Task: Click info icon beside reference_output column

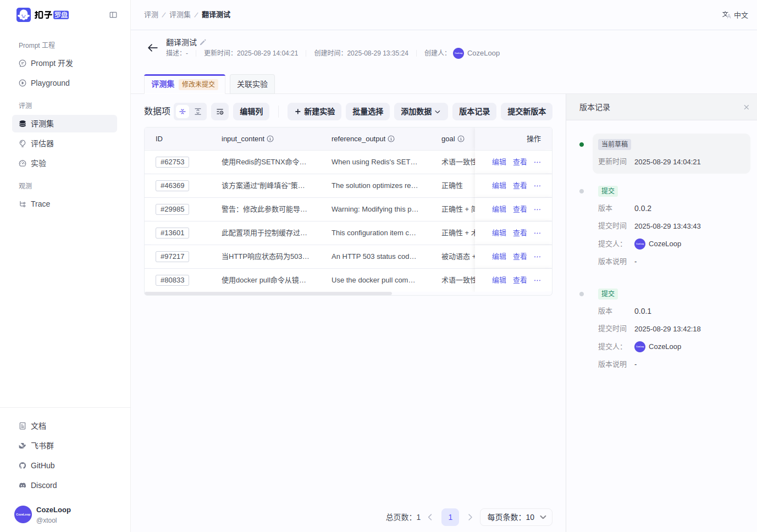Action: pyautogui.click(x=391, y=139)
